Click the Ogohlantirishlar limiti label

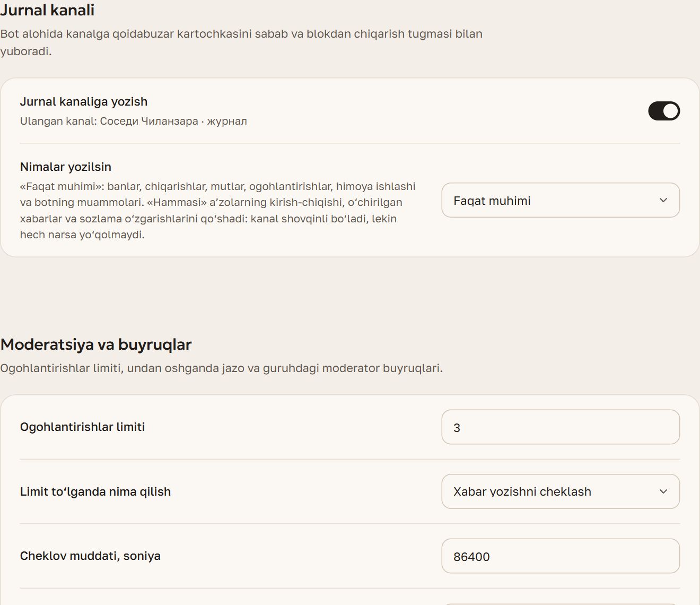click(82, 427)
